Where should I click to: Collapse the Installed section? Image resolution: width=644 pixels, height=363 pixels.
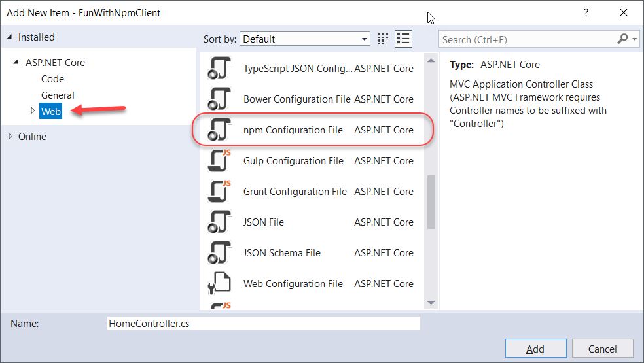[10, 37]
